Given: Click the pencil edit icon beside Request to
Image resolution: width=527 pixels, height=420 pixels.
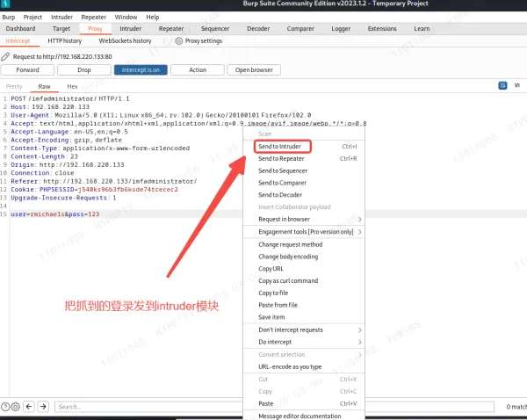Looking at the screenshot, I should [x=5, y=56].
